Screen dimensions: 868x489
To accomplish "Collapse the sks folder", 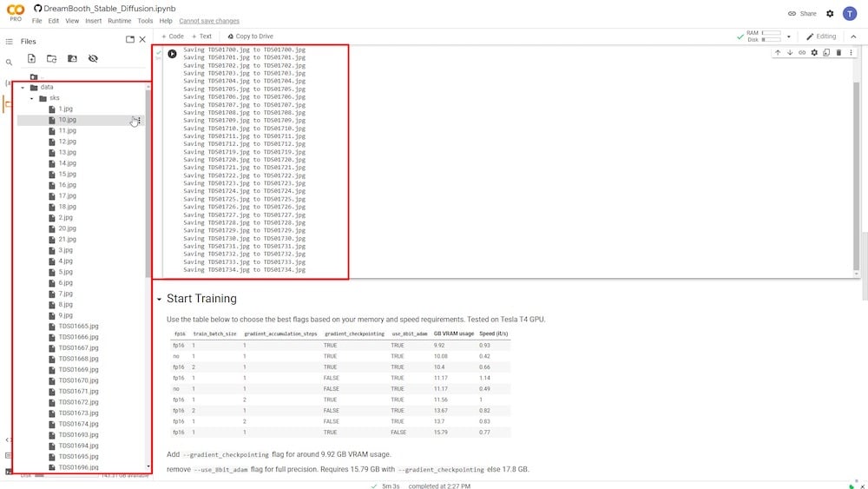I will 31,98.
